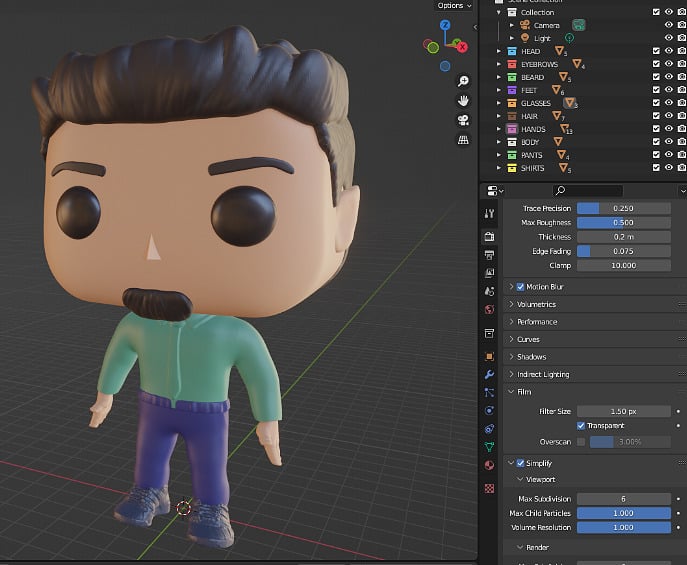This screenshot has height=565, width=687.
Task: Disable the Simplify checkbox
Action: pos(520,463)
